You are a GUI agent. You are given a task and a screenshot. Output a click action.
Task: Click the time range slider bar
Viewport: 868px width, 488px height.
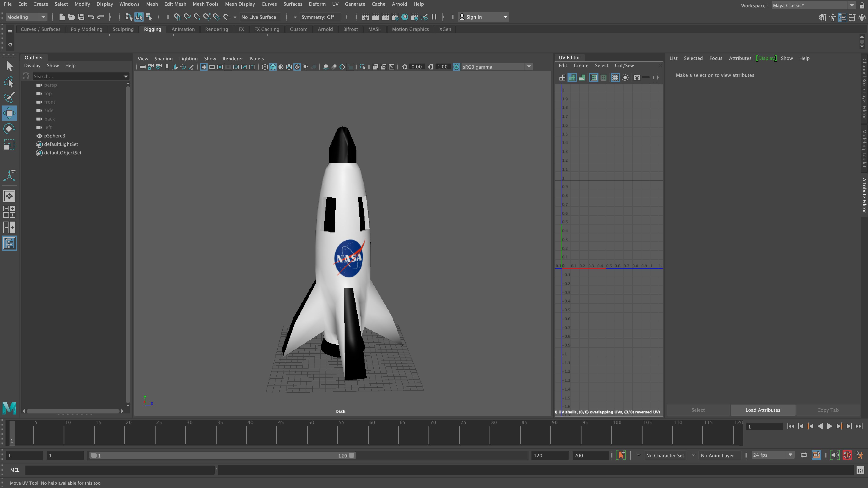[x=222, y=455]
